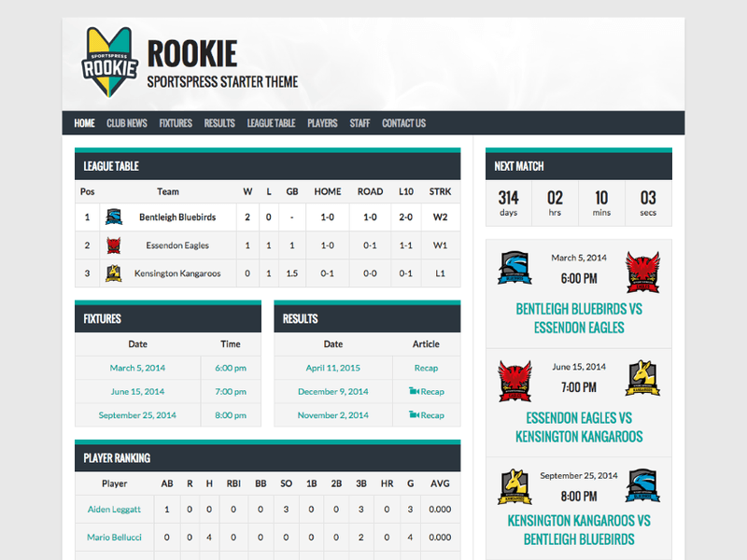The width and height of the screenshot is (747, 560).
Task: Open the Fixtures menu item
Action: tap(175, 122)
